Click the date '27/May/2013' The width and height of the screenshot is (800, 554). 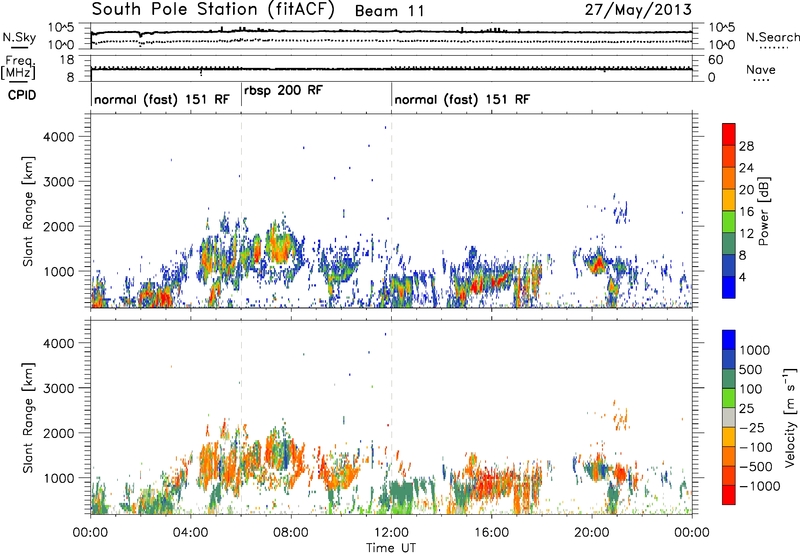point(638,9)
